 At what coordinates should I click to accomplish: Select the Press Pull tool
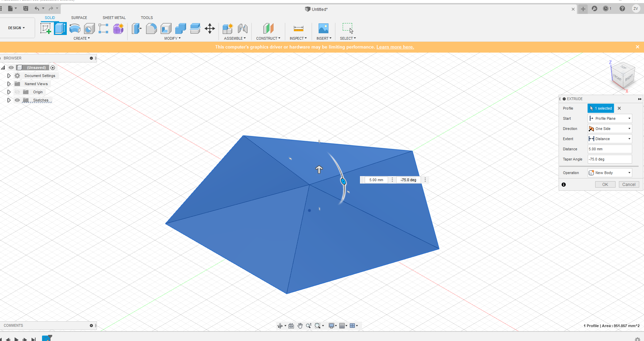click(x=136, y=29)
